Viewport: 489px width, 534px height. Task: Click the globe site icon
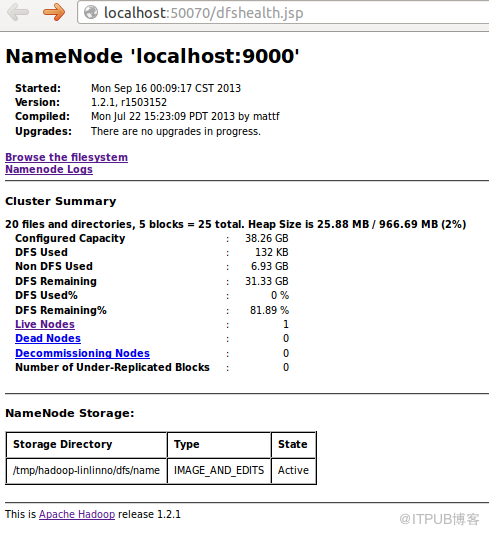[91, 13]
